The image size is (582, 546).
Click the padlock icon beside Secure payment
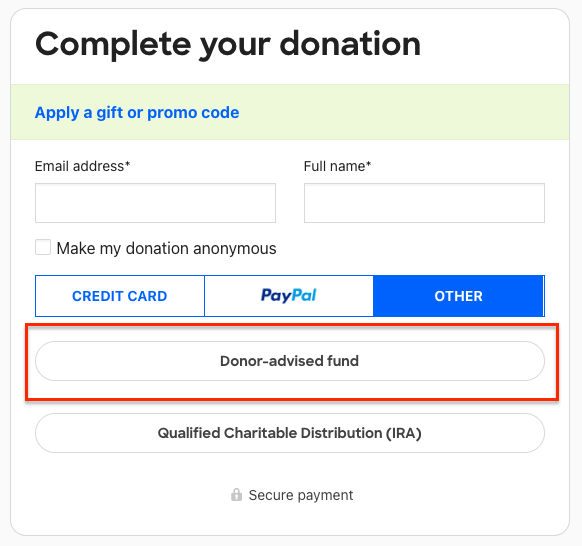[236, 494]
